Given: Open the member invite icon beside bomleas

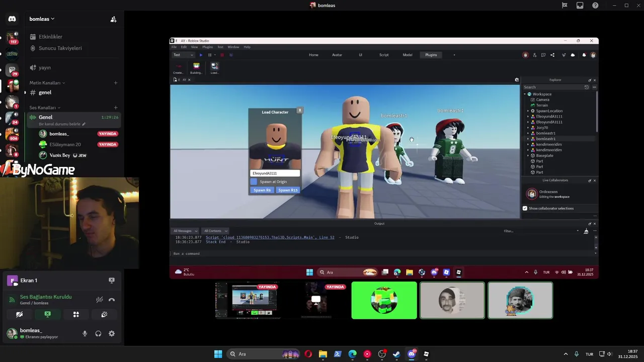Looking at the screenshot, I should click(113, 19).
